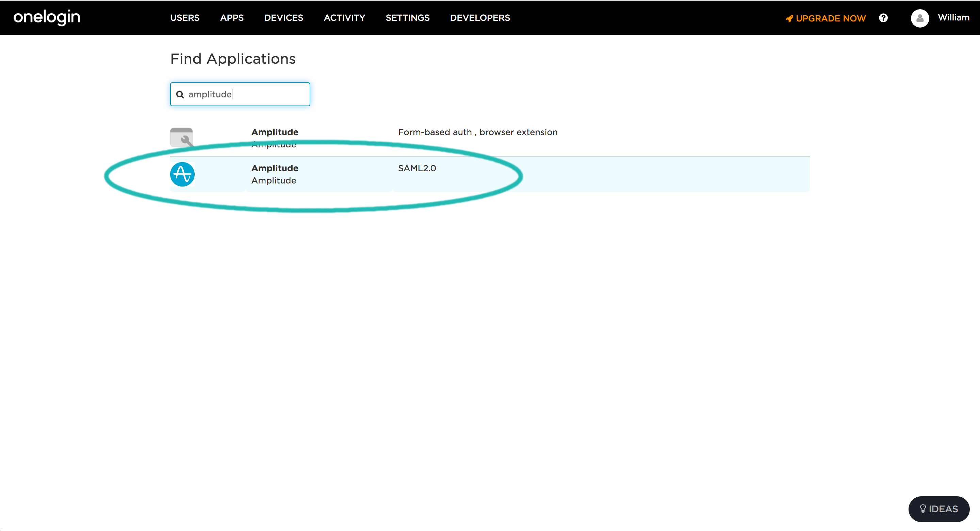Image resolution: width=980 pixels, height=531 pixels.
Task: Open the Activity menu
Action: pyautogui.click(x=344, y=18)
